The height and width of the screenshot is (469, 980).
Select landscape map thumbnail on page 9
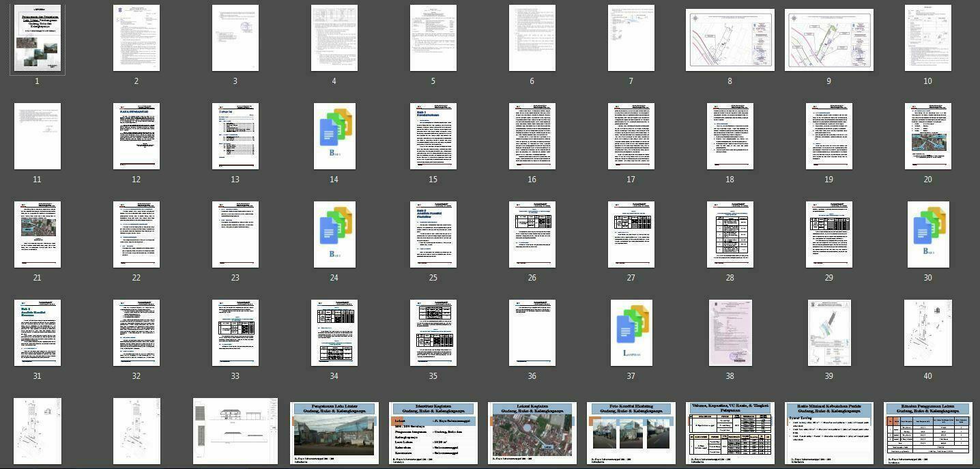828,40
